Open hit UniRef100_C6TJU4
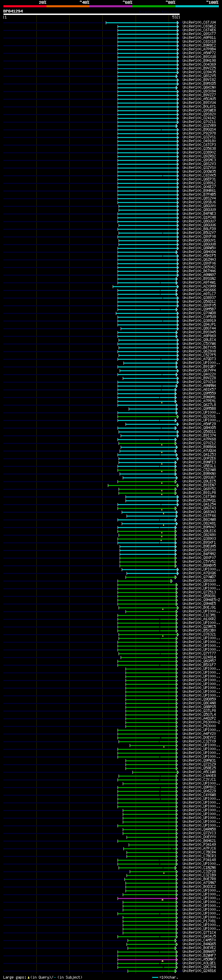222x980 pixels. point(199,23)
